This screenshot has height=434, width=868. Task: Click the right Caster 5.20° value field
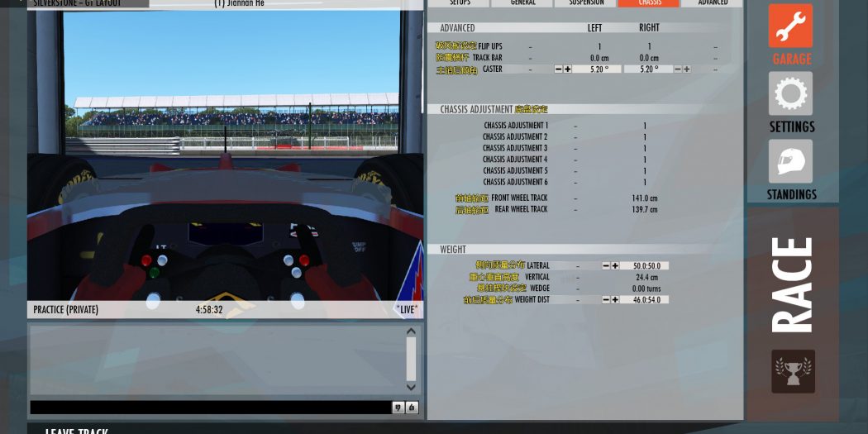(648, 69)
